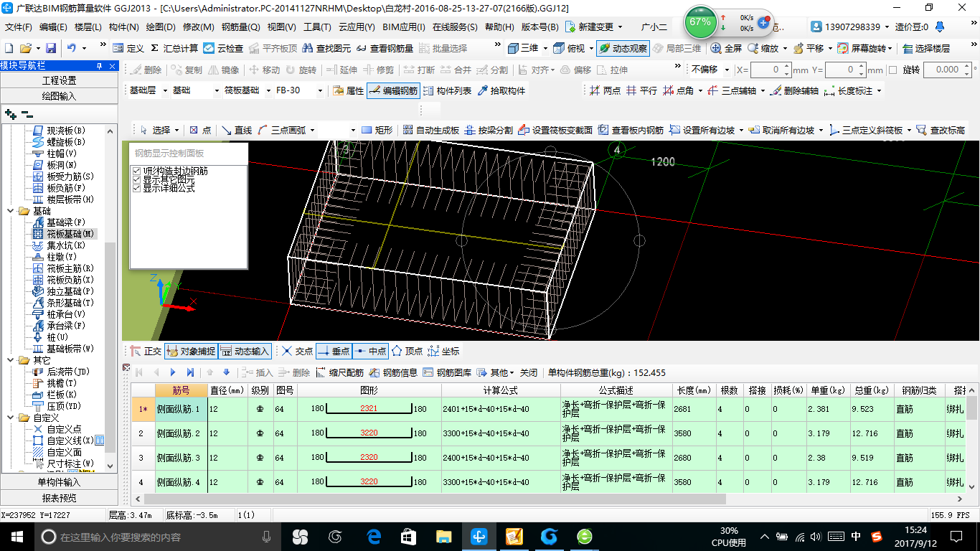
Task: Create a new file with the blank page icon
Action: 9,48
